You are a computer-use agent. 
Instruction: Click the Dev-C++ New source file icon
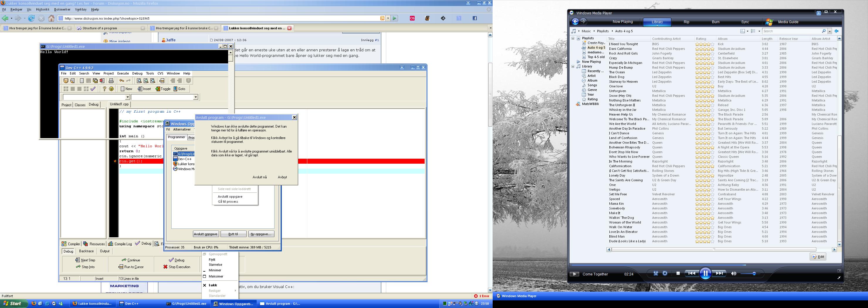click(x=82, y=81)
